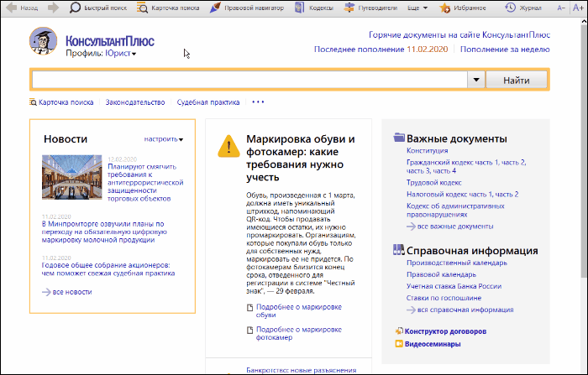Viewport: 588px width, 375px height.
Task: Click the Журнал clock icon
Action: coord(510,8)
